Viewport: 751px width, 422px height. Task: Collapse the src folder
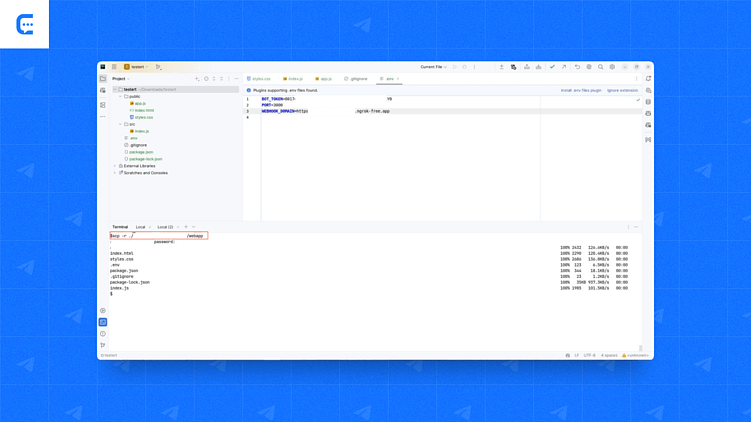pos(120,124)
